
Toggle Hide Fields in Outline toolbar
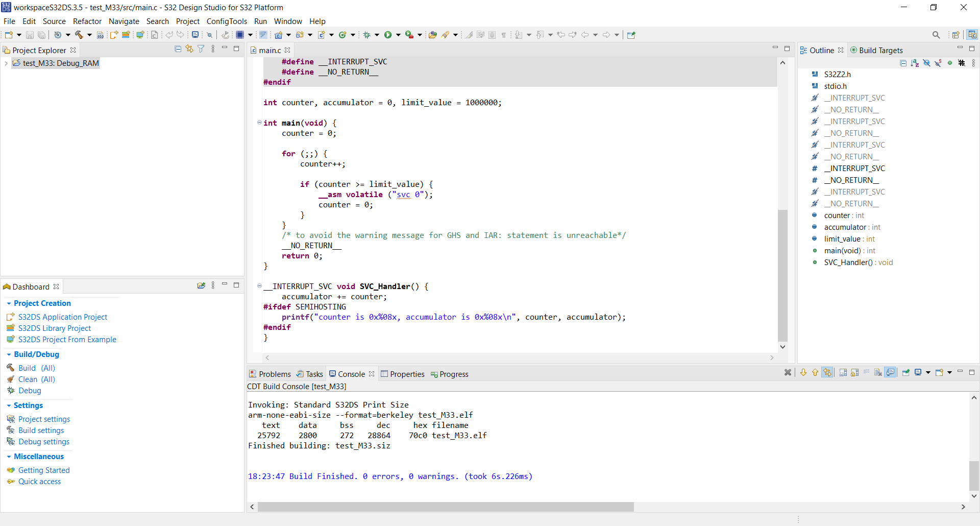926,63
